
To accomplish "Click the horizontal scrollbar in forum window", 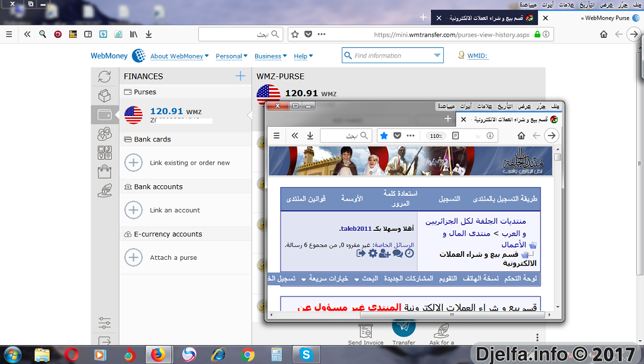I will [x=452, y=315].
